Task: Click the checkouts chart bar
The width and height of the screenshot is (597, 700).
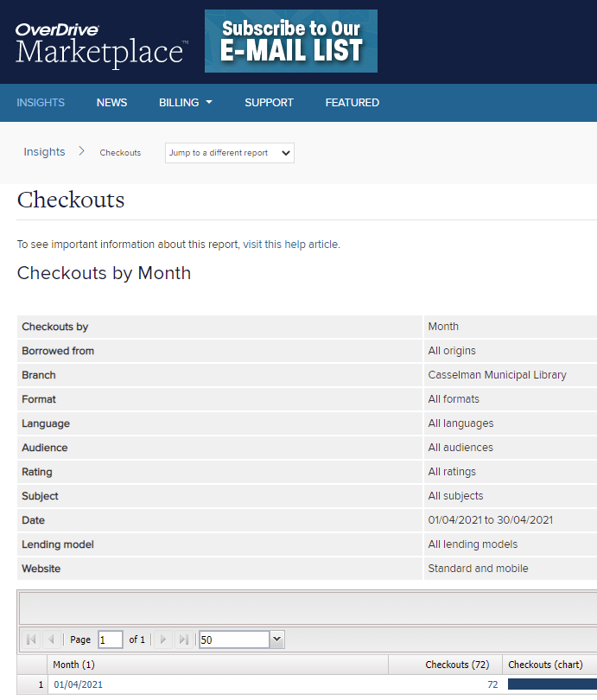Action: coord(552,684)
